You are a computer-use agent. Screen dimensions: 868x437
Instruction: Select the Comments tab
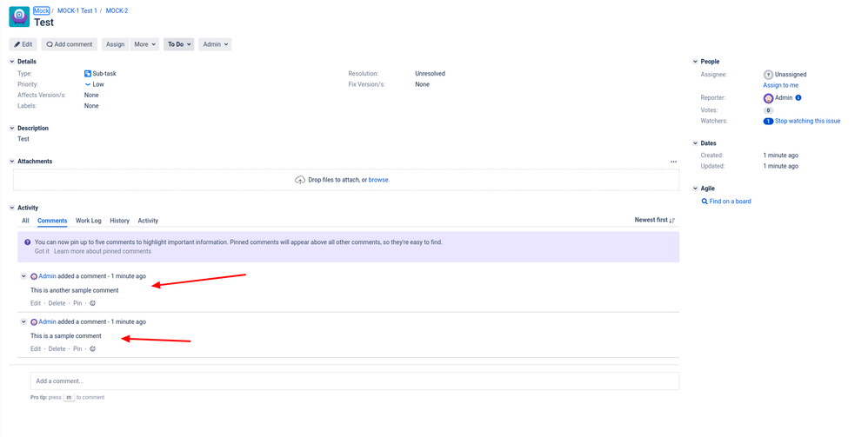(x=52, y=221)
